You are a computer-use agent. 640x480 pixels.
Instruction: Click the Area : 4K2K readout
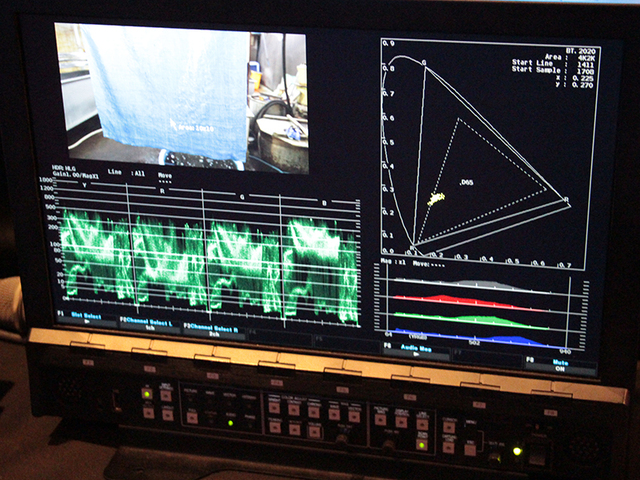[x=570, y=58]
